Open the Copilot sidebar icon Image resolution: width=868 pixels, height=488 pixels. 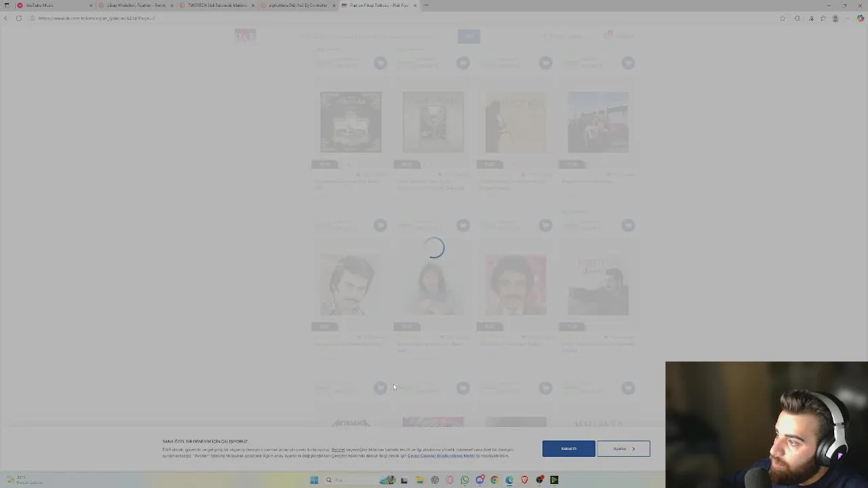point(861,18)
